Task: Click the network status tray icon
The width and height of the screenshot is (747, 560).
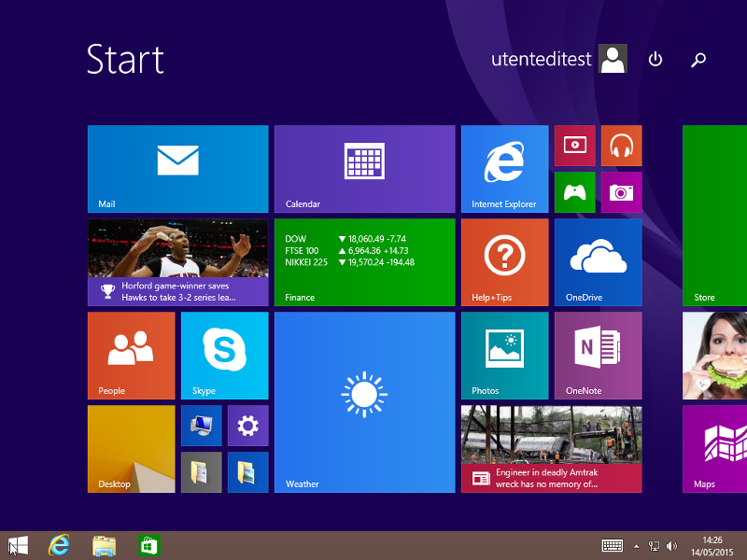Action: click(x=655, y=546)
